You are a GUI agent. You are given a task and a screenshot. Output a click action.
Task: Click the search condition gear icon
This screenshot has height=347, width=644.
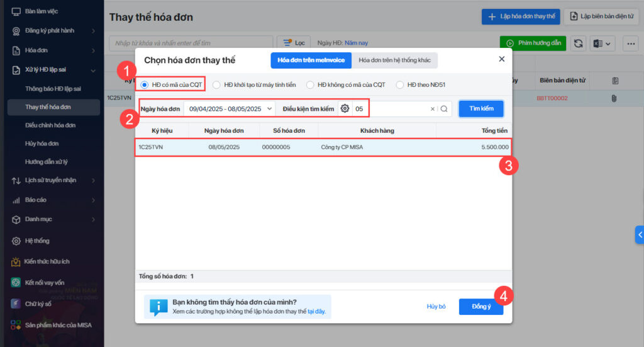coord(345,108)
